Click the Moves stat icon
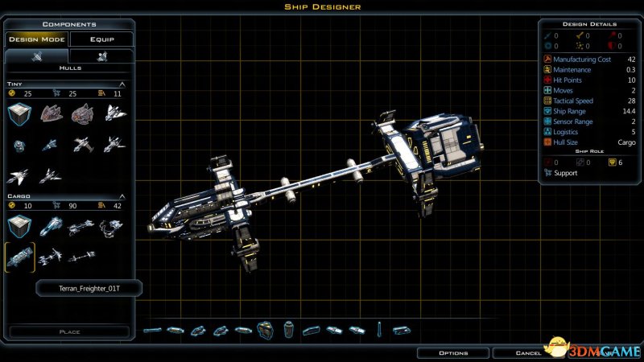This screenshot has height=362, width=644. click(547, 90)
